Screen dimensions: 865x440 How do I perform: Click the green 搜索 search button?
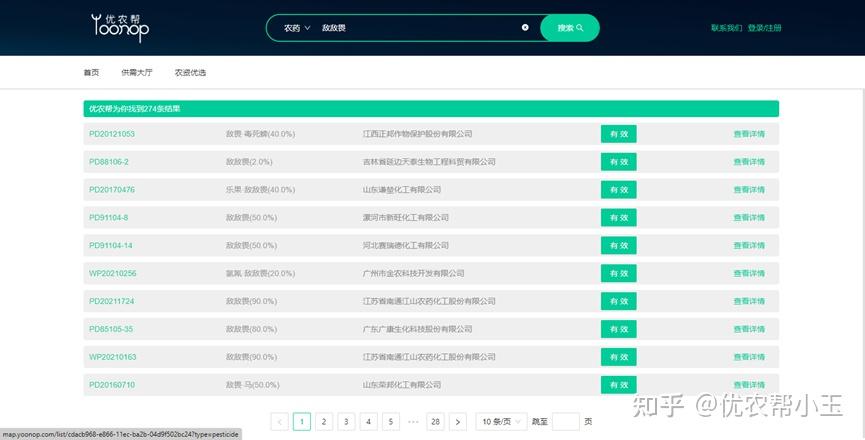click(x=570, y=28)
